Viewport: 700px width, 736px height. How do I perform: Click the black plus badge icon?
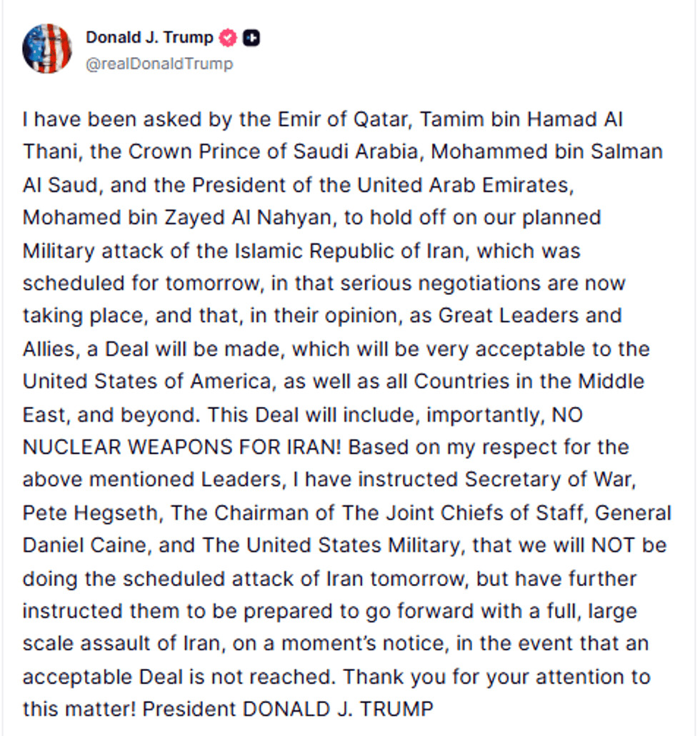pyautogui.click(x=251, y=38)
